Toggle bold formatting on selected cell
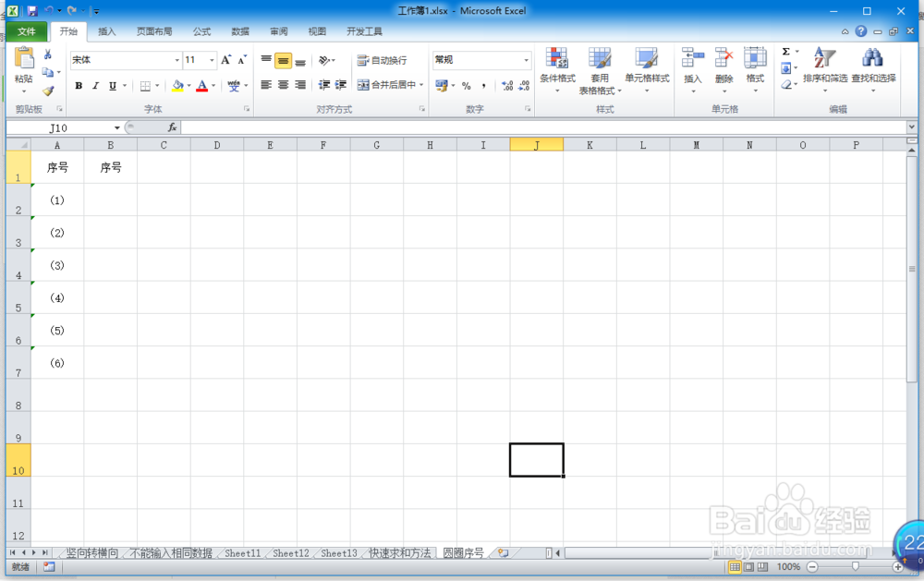 [78, 85]
